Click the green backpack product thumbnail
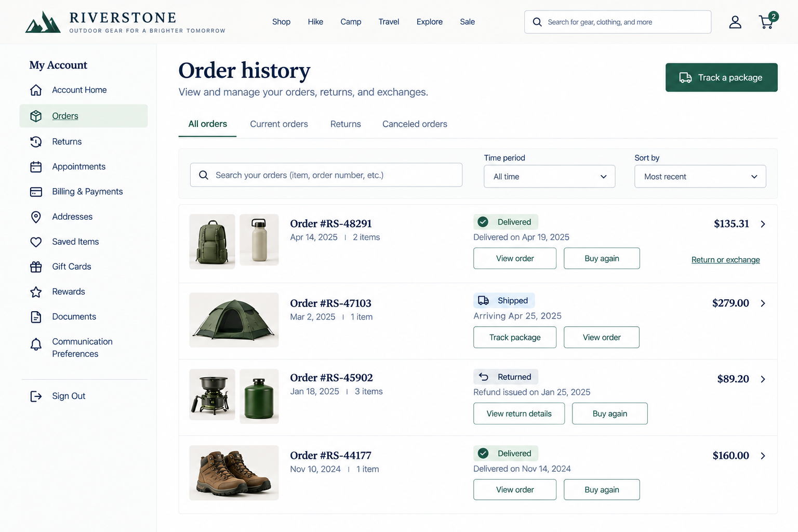 pyautogui.click(x=212, y=242)
